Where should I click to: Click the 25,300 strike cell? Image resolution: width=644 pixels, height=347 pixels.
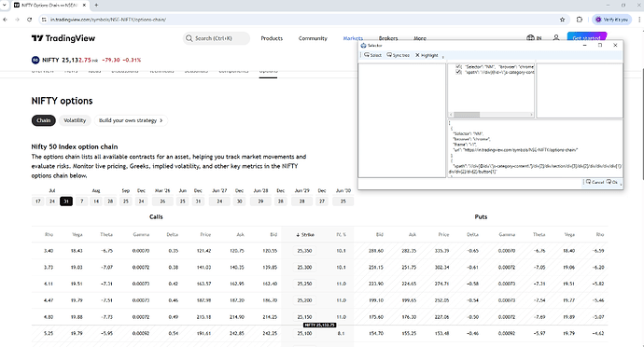pos(305,267)
